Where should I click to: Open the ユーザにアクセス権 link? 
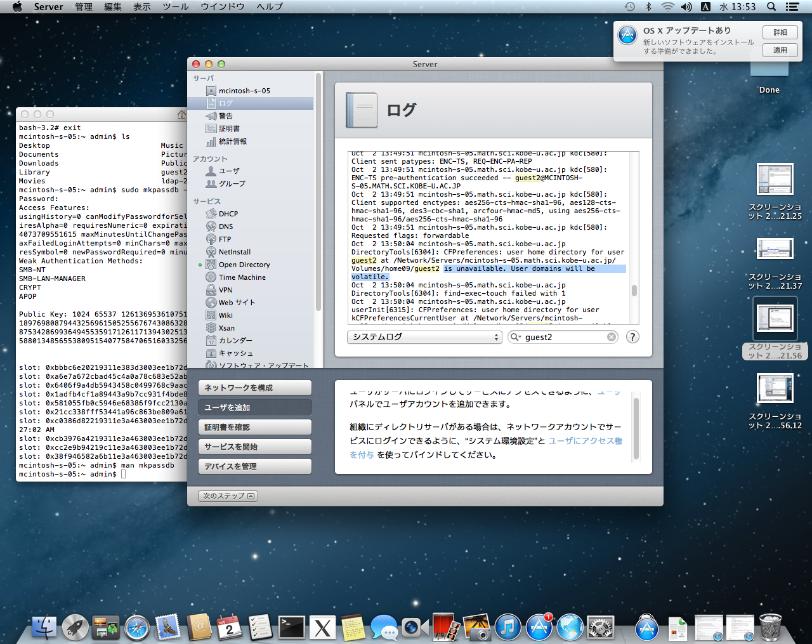586,440
